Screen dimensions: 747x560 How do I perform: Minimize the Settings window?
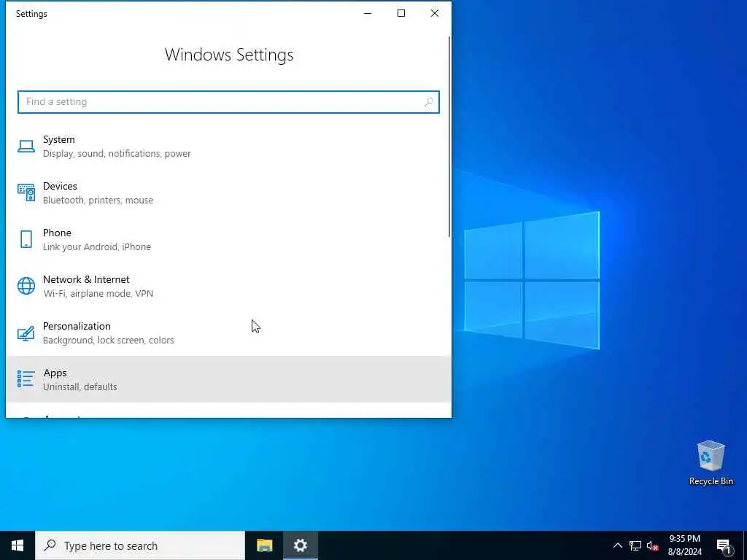[x=368, y=13]
